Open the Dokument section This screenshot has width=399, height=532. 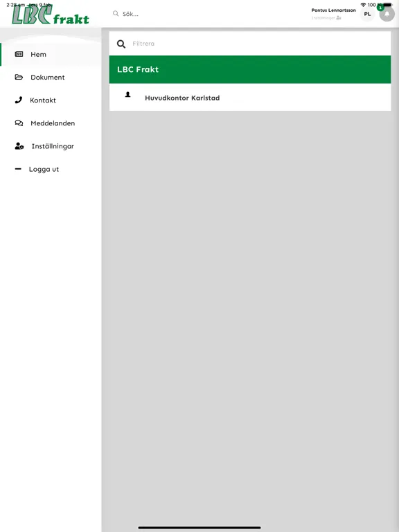(51, 78)
